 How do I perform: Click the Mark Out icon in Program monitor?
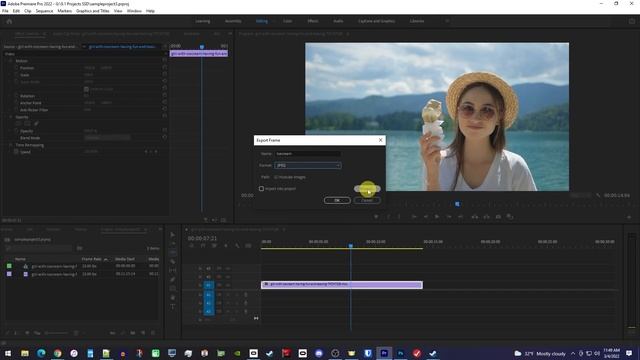coord(400,217)
